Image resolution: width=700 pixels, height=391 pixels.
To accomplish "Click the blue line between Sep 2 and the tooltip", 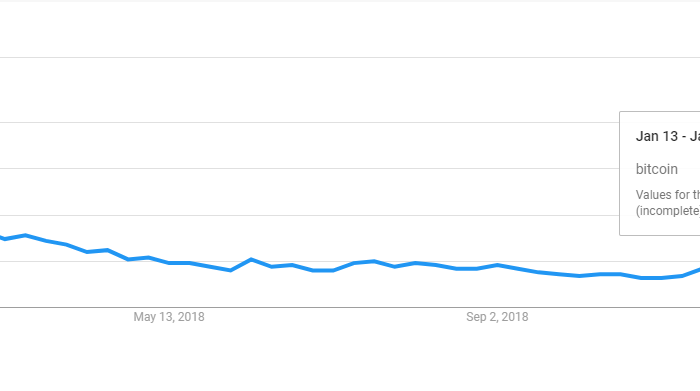I will 579,275.
